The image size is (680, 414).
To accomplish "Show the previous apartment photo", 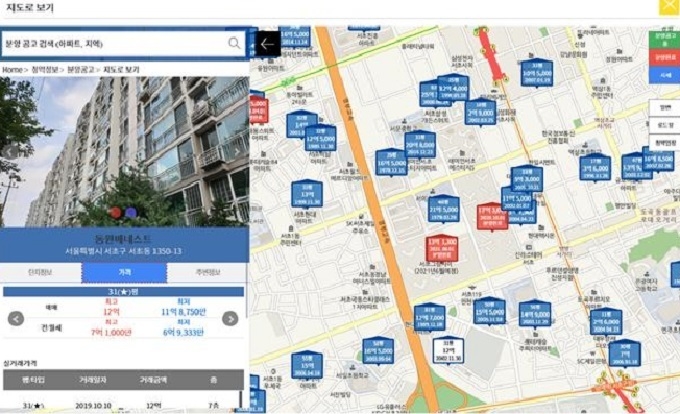I will (10, 152).
